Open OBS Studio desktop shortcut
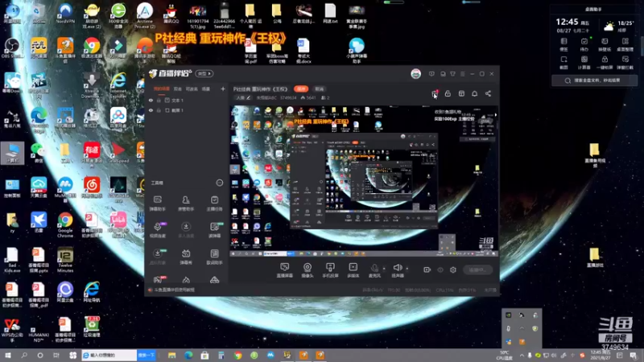Image resolution: width=644 pixels, height=362 pixels. [12, 48]
